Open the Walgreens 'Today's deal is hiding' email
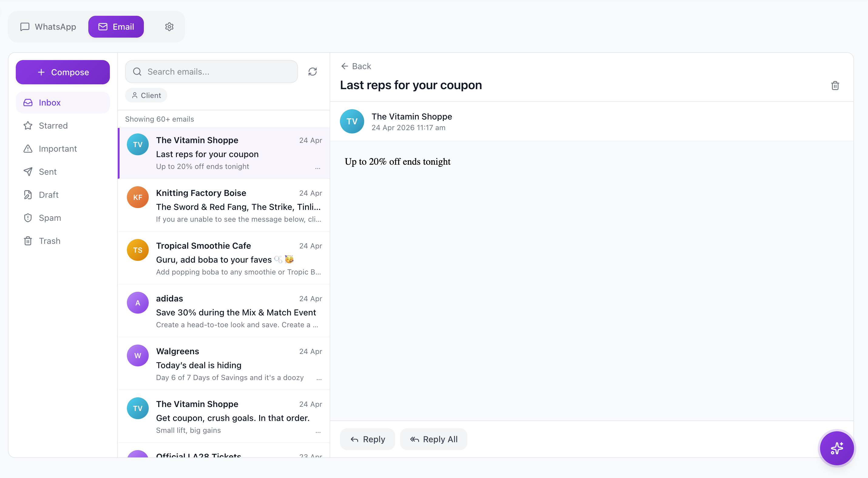The image size is (868, 478). pos(224,364)
